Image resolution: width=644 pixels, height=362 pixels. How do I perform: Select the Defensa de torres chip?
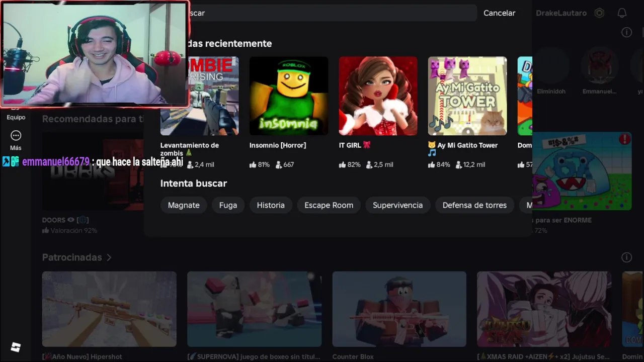474,205
